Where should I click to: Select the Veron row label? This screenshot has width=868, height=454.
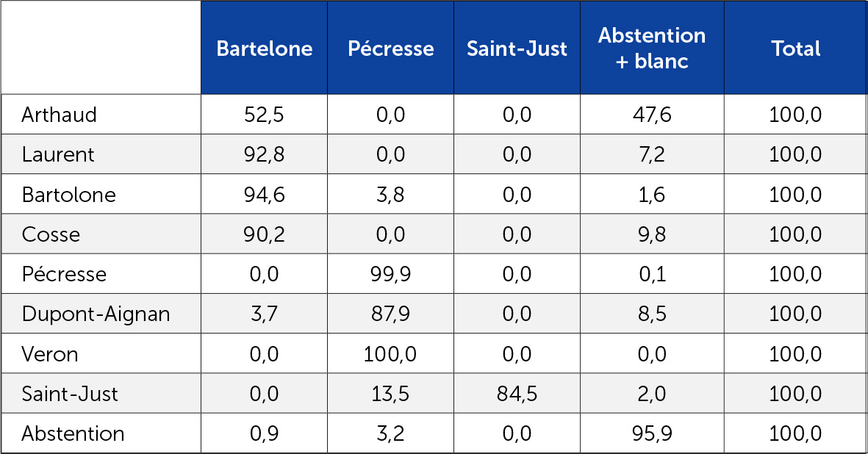click(50, 354)
